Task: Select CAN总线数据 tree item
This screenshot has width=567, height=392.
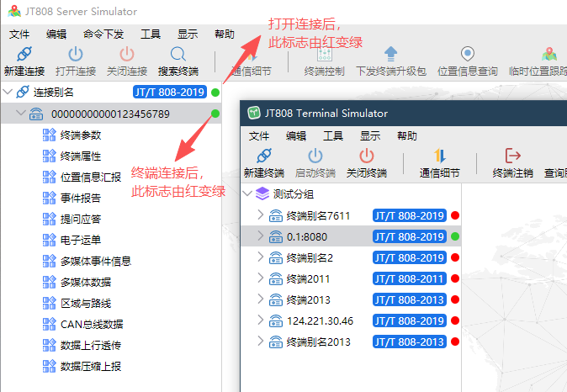Action: click(x=92, y=324)
